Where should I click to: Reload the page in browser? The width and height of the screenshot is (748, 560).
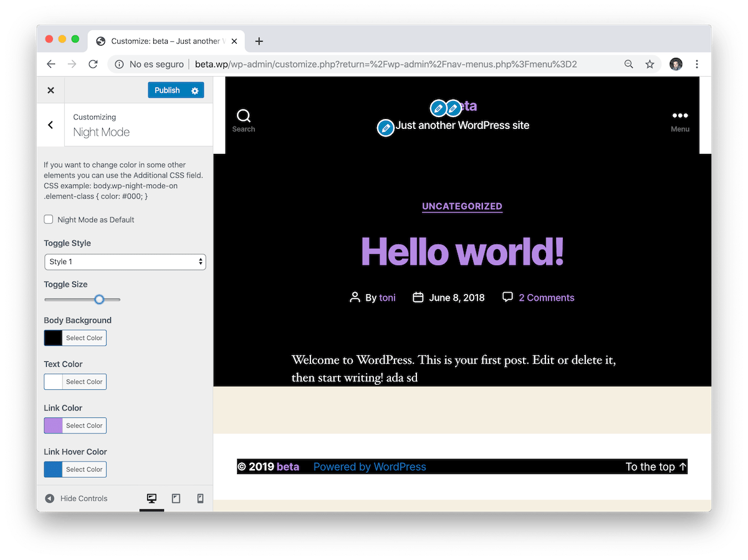coord(93,64)
